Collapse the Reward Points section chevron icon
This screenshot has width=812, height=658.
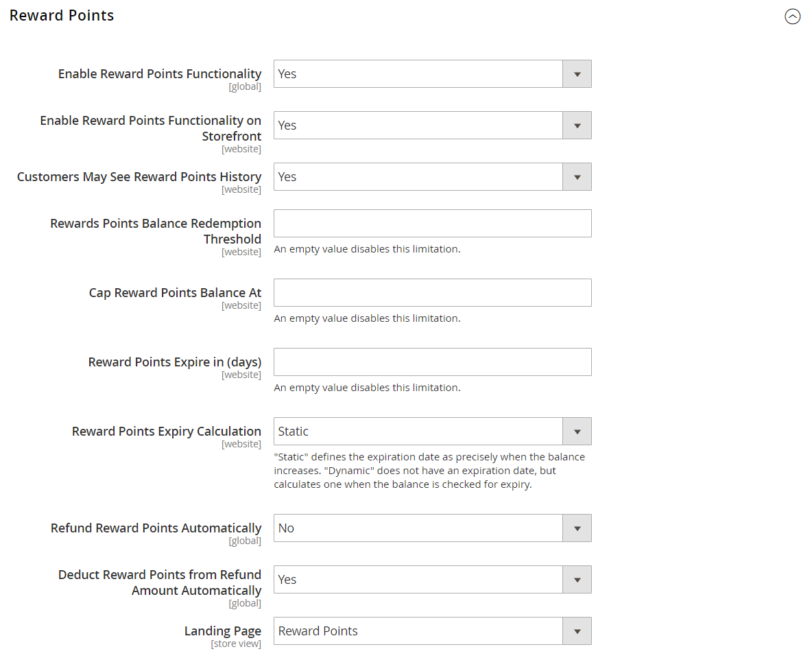(792, 16)
